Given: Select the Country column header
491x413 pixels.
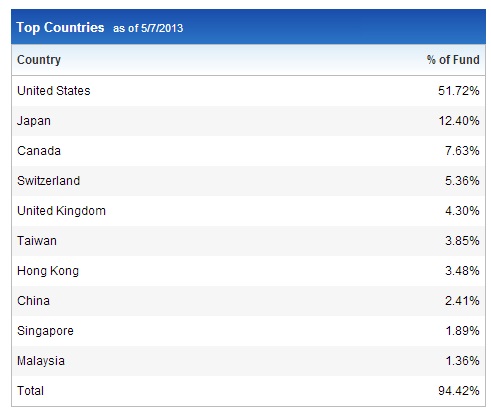Looking at the screenshot, I should 39,60.
